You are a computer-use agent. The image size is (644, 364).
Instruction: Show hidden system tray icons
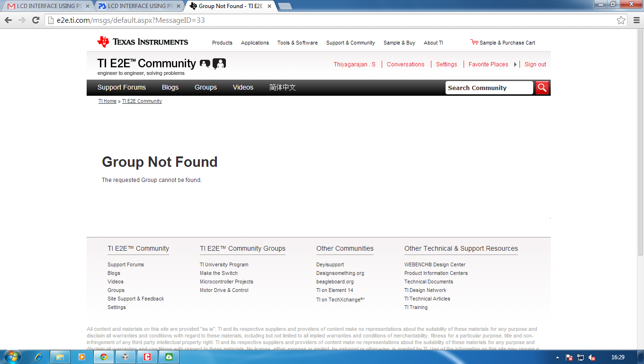pos(557,357)
